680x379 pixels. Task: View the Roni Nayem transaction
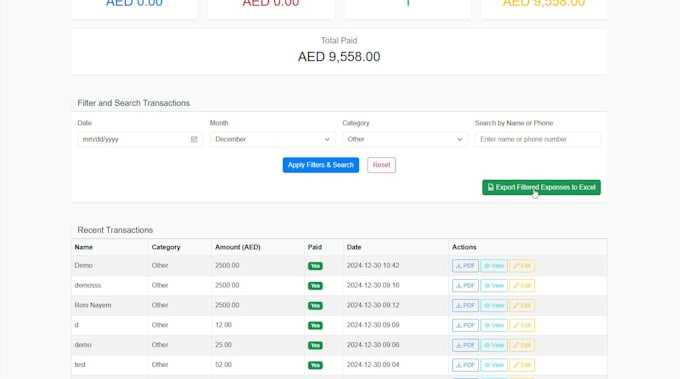[494, 305]
